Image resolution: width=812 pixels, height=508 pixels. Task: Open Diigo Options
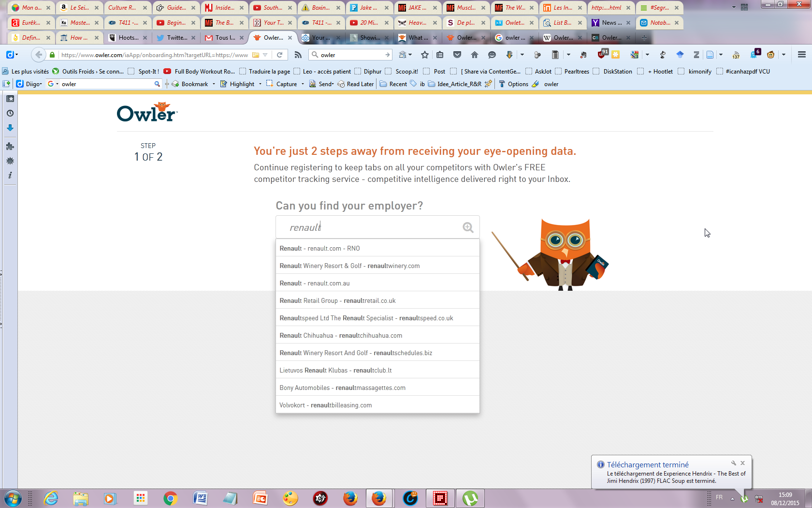pos(513,84)
